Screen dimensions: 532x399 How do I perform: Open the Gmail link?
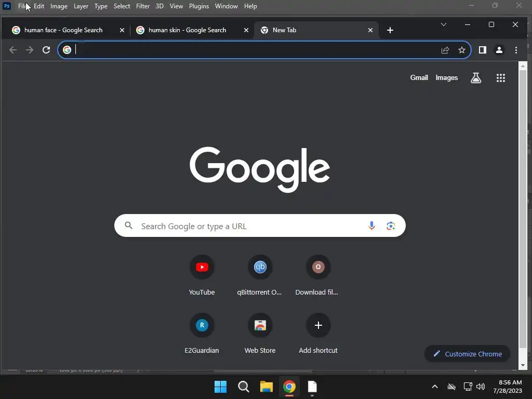[x=419, y=78]
